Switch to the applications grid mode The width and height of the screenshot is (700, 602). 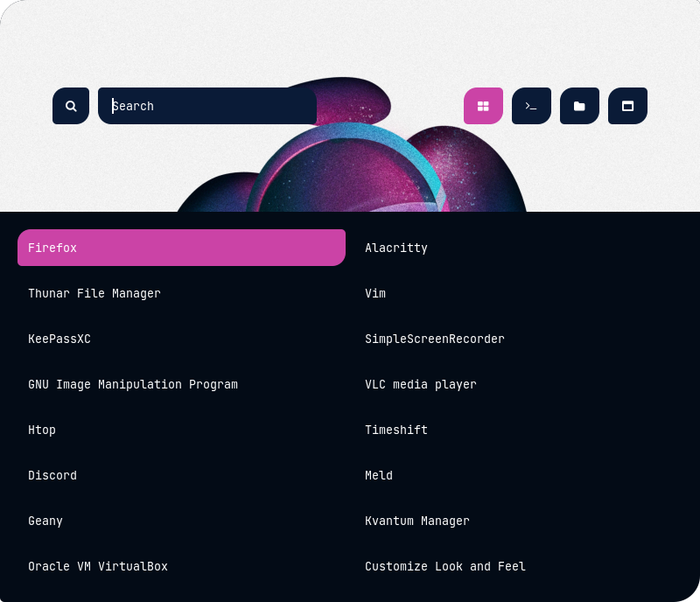tap(483, 106)
